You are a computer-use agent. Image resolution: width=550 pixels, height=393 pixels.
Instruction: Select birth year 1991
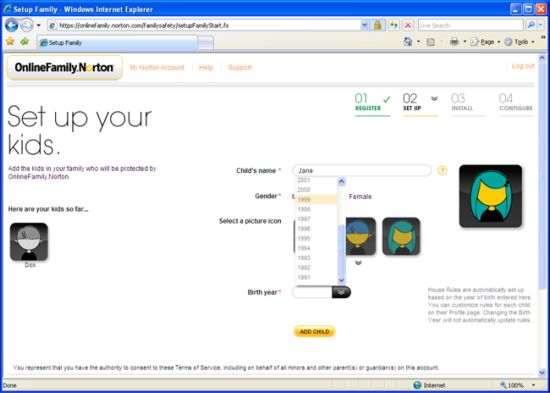coord(316,277)
